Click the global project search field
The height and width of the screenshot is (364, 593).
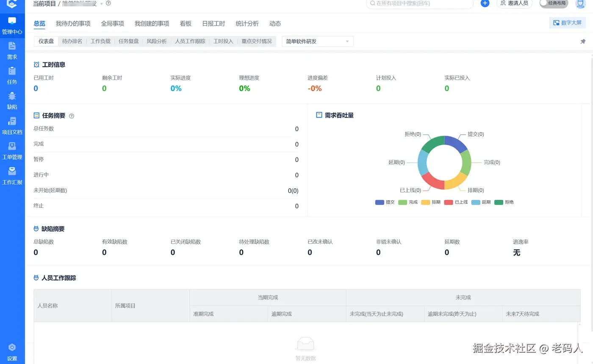pos(419,3)
